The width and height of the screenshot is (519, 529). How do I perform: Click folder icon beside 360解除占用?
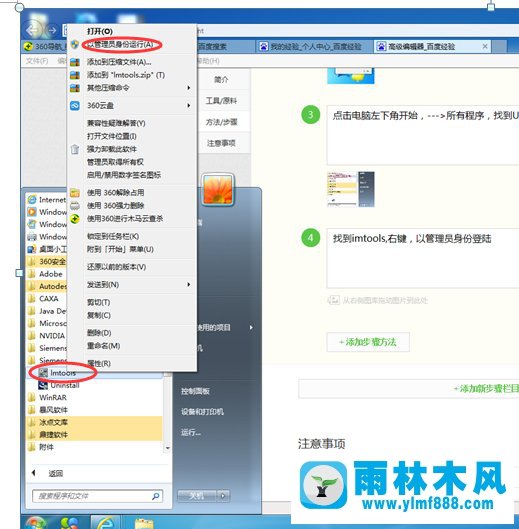click(x=75, y=193)
